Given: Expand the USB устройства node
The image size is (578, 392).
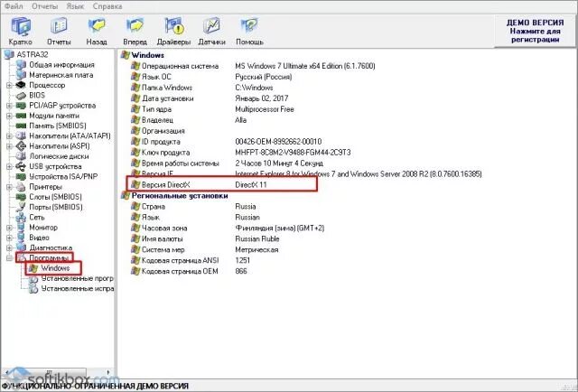Looking at the screenshot, I should [9, 167].
